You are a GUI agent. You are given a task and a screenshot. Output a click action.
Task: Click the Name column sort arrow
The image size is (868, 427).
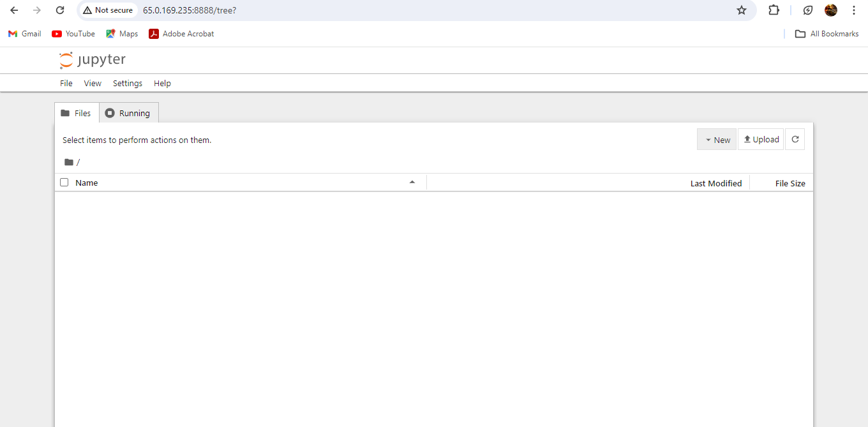[x=412, y=182]
